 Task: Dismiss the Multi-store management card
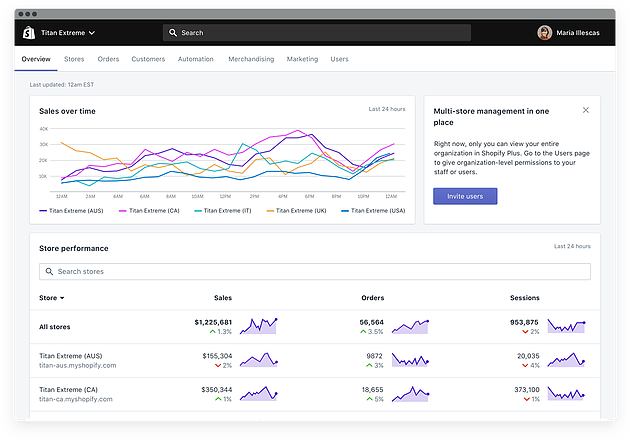pyautogui.click(x=586, y=110)
